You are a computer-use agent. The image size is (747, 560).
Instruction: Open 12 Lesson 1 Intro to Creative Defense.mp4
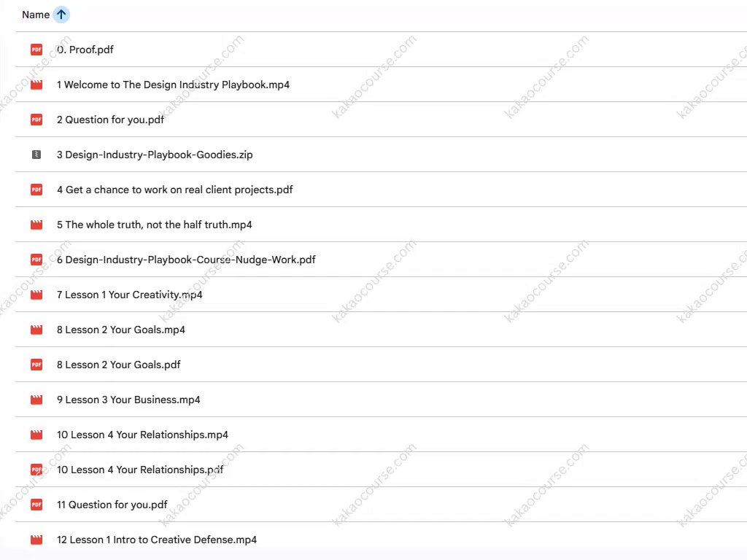click(156, 540)
